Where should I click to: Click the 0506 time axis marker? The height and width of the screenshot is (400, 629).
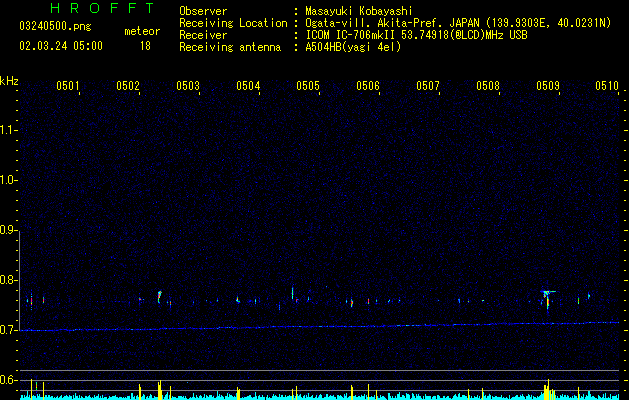tap(368, 86)
